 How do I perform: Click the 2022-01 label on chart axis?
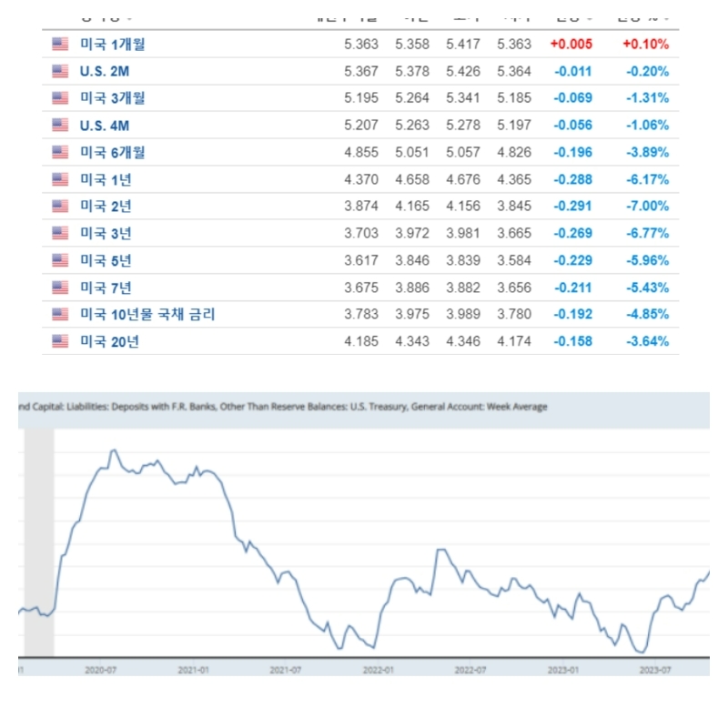click(379, 670)
